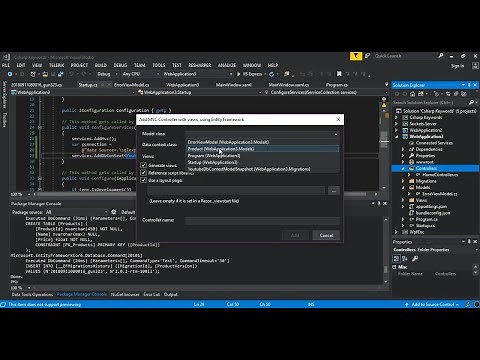Screen dimensions: 480x360
Task: Expand the WebApplication2 project node
Action: coord(397,130)
